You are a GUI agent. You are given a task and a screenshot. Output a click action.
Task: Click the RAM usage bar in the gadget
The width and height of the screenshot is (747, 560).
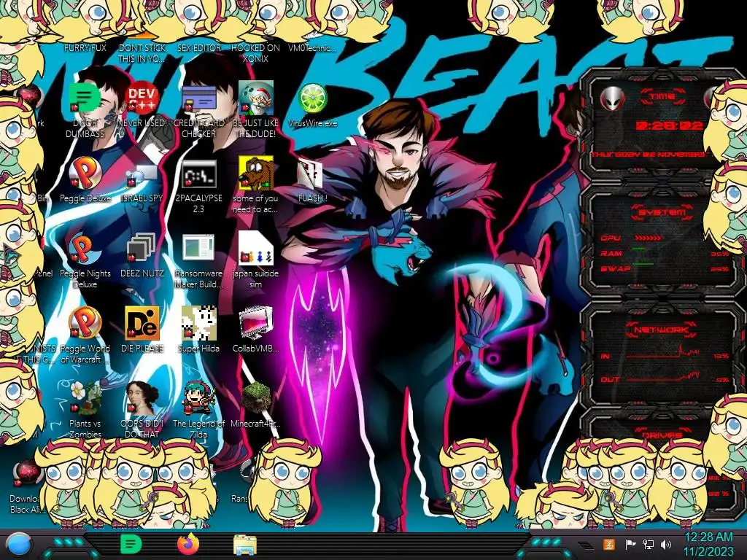point(638,249)
